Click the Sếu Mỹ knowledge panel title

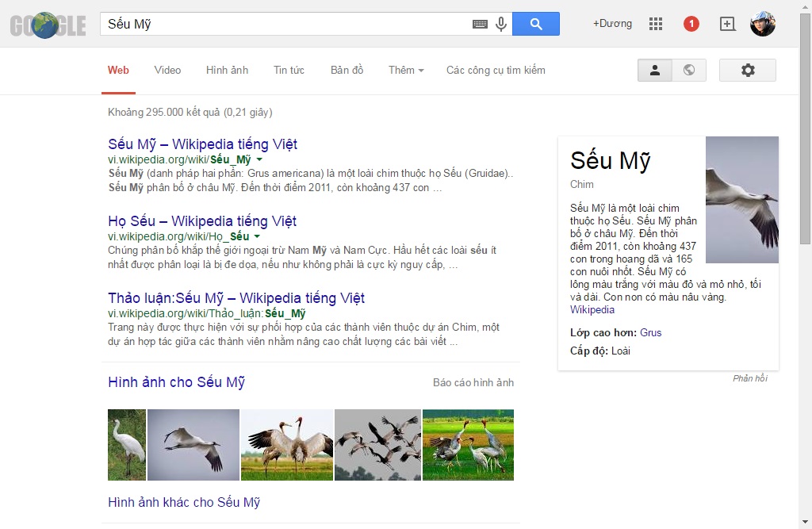click(x=610, y=161)
